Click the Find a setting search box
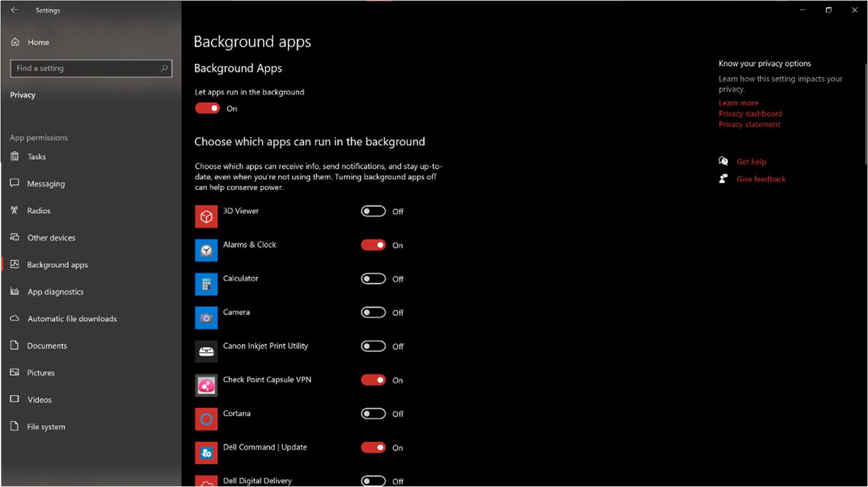The height and width of the screenshot is (487, 868). [x=91, y=68]
